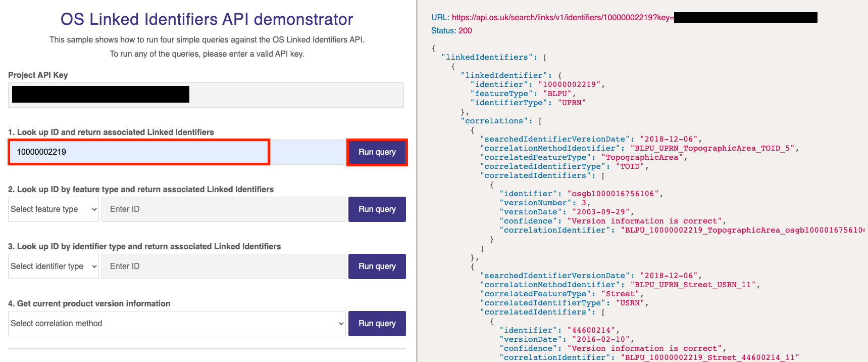This screenshot has width=868, height=362.
Task: Click the BLPU_UPRN_Street_USRN_11 value
Action: [693, 285]
